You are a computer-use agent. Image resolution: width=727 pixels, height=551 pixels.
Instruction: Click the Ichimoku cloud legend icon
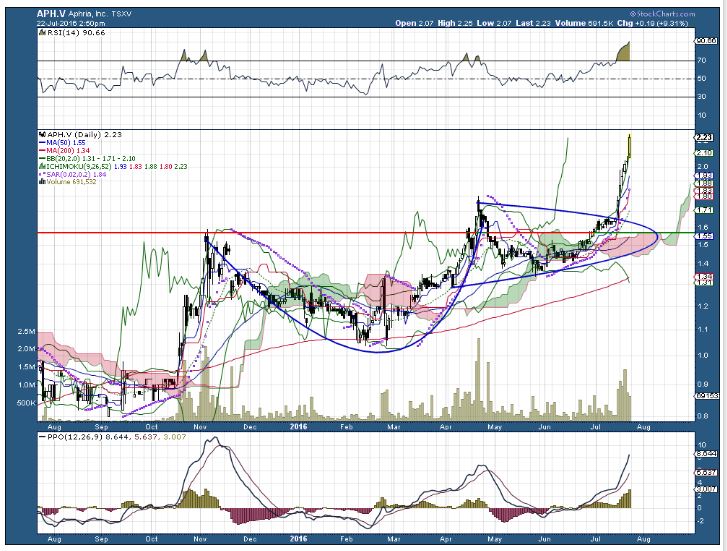(40, 166)
